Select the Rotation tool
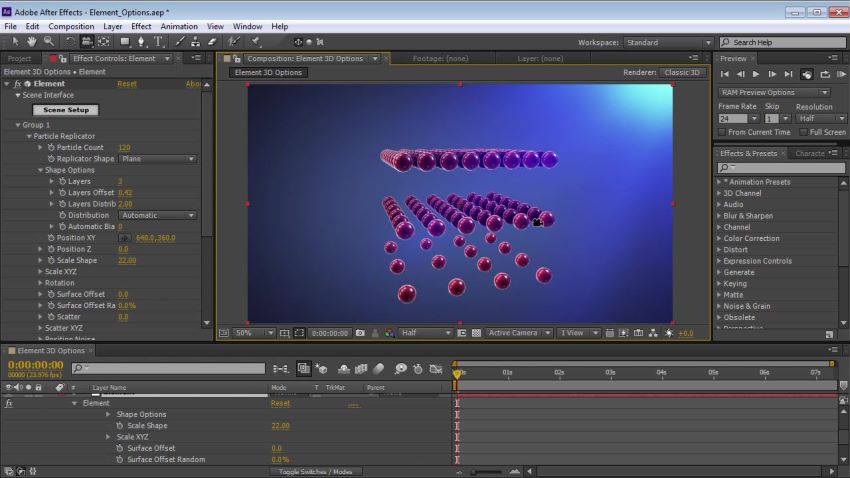This screenshot has width=850, height=478. click(x=69, y=42)
